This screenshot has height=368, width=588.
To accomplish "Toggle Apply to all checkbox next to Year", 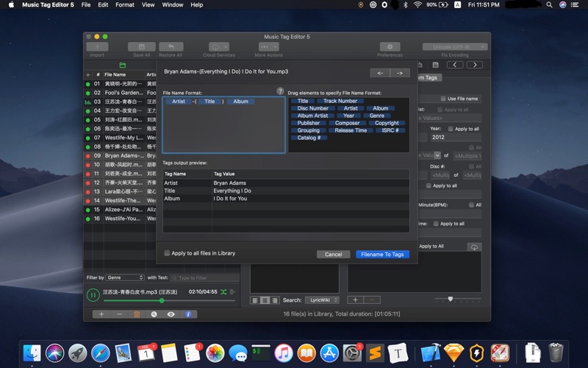I will click(x=450, y=129).
